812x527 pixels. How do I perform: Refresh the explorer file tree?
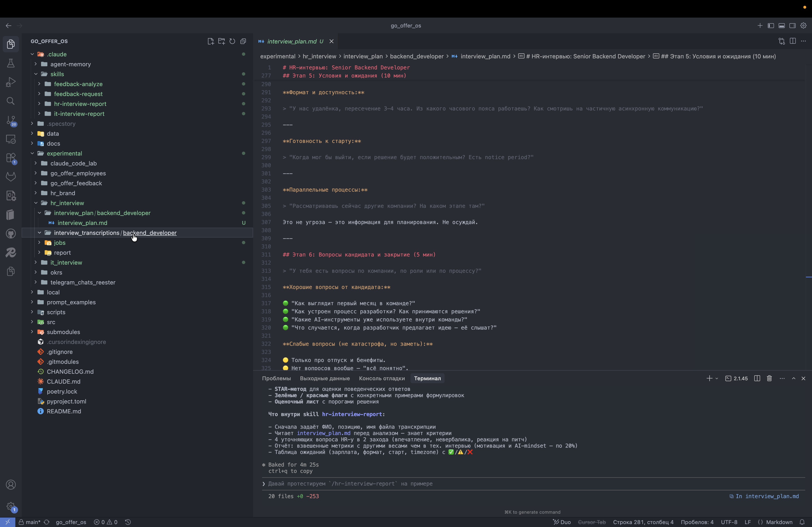[x=232, y=41]
